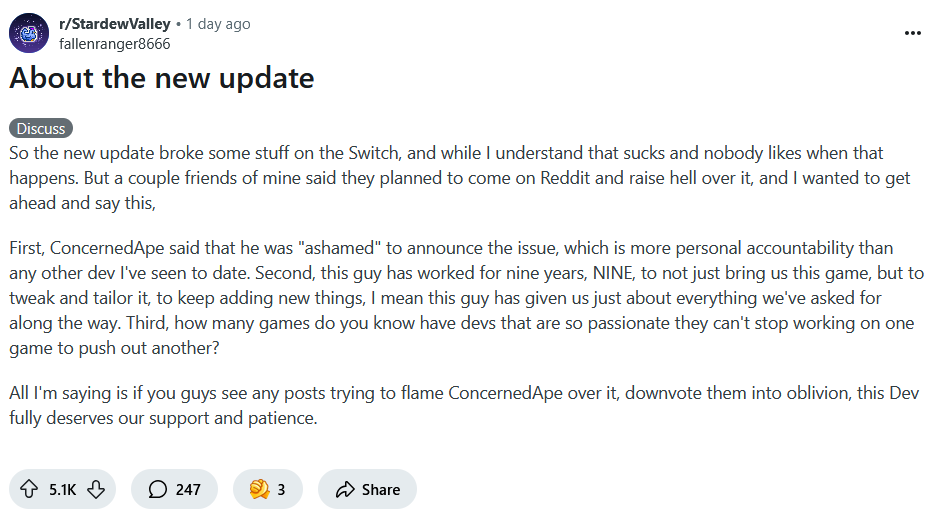Viewport: 930px width, 512px height.
Task: Open the three-dot post options menu
Action: 912,33
